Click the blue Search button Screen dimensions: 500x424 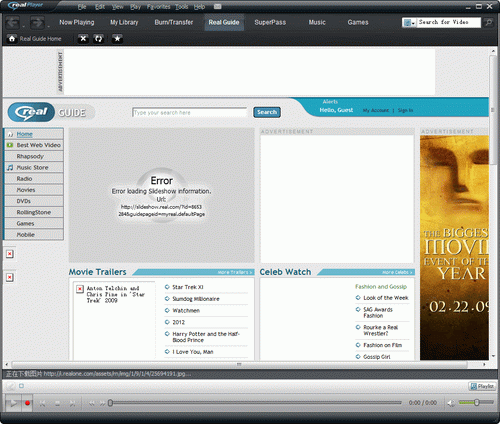[x=267, y=112]
